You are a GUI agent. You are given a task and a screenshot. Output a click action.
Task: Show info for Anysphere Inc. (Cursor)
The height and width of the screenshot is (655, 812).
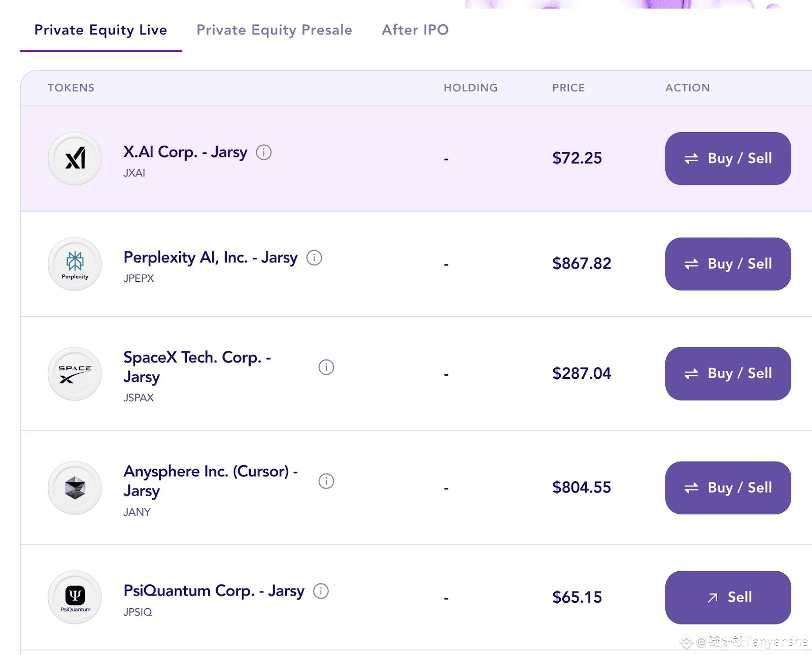pyautogui.click(x=326, y=481)
